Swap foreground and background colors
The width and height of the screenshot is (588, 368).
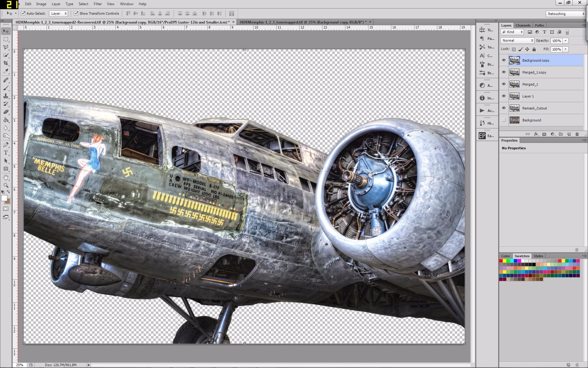8,192
